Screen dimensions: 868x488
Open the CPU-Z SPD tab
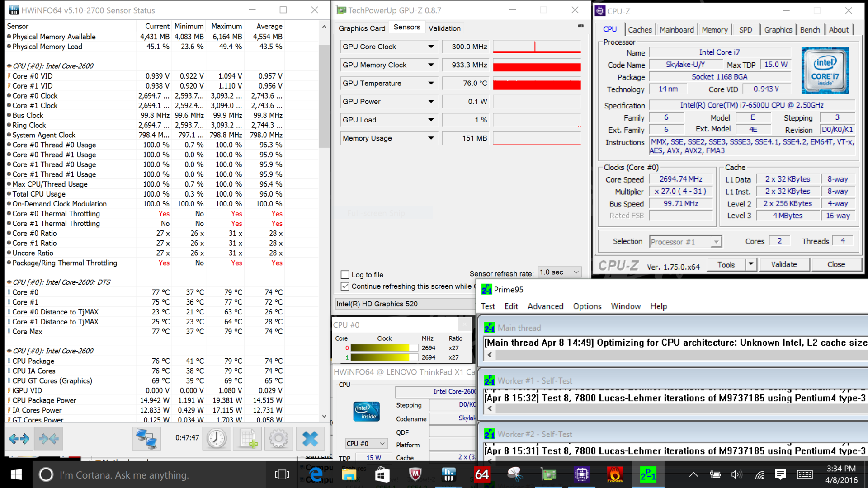[x=745, y=30]
